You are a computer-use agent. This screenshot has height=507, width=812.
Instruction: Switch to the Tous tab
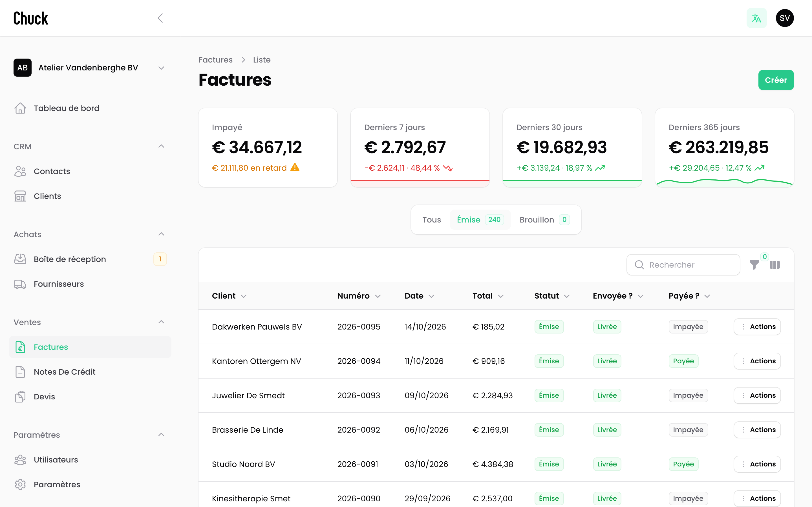click(x=431, y=220)
